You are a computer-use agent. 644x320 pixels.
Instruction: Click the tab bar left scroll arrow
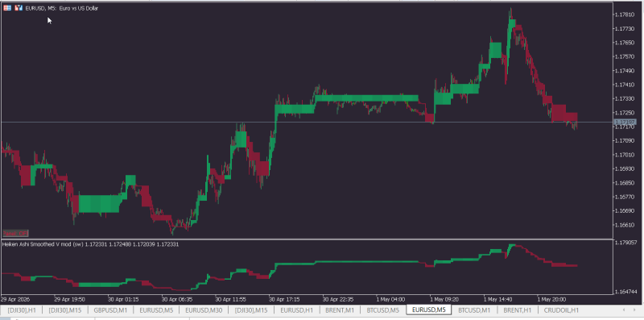point(624,310)
